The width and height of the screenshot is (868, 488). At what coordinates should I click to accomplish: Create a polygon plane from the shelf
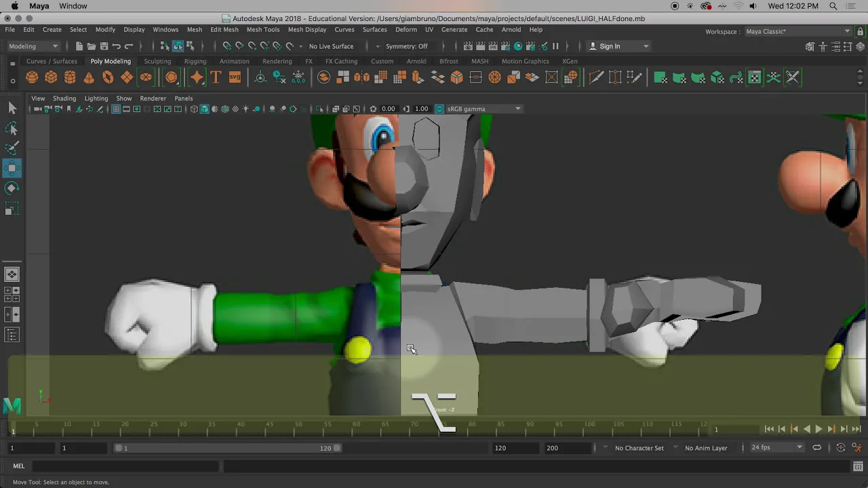[127, 77]
